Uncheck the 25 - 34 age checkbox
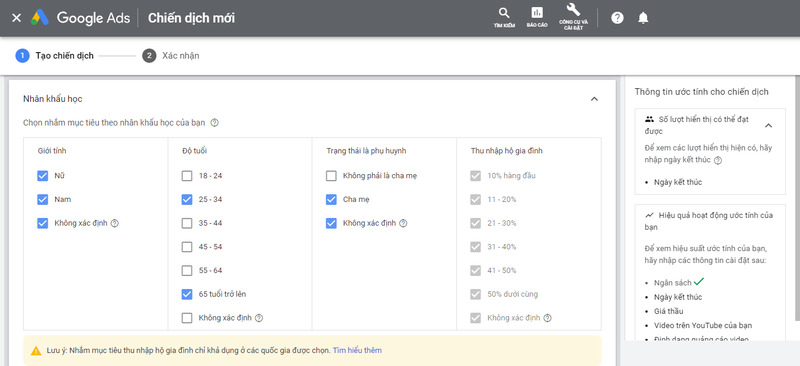The height and width of the screenshot is (366, 800). click(x=187, y=200)
